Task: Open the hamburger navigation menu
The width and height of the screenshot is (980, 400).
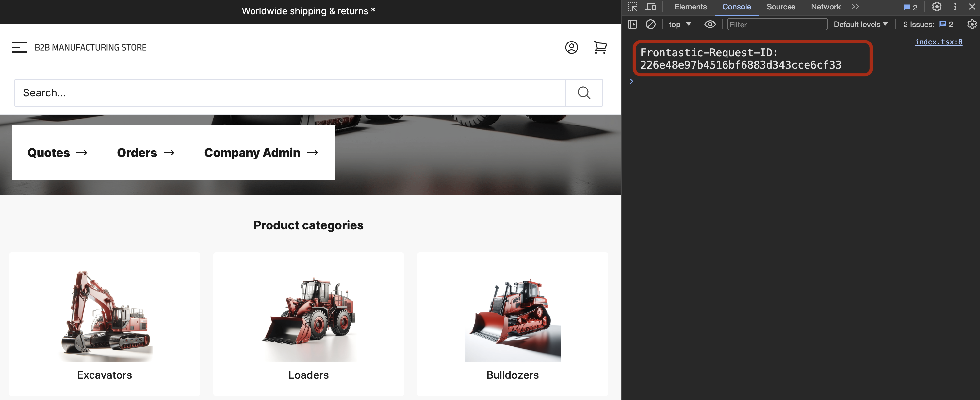Action: (19, 47)
